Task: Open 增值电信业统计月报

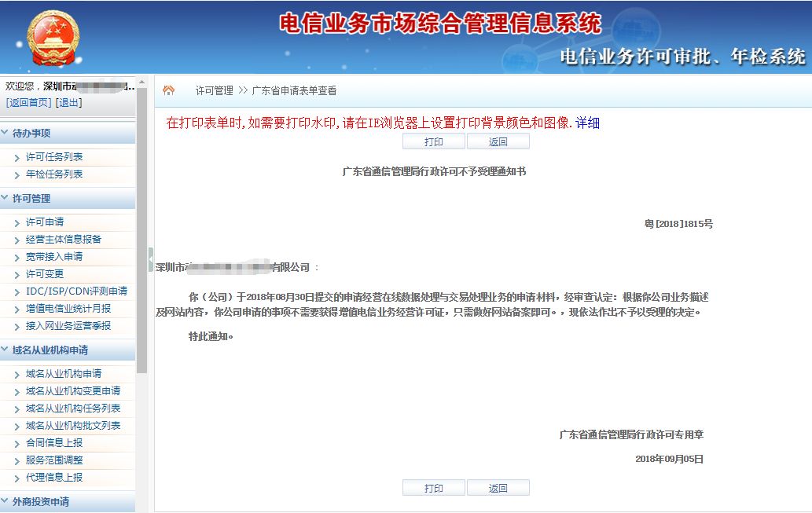Action: click(x=68, y=309)
